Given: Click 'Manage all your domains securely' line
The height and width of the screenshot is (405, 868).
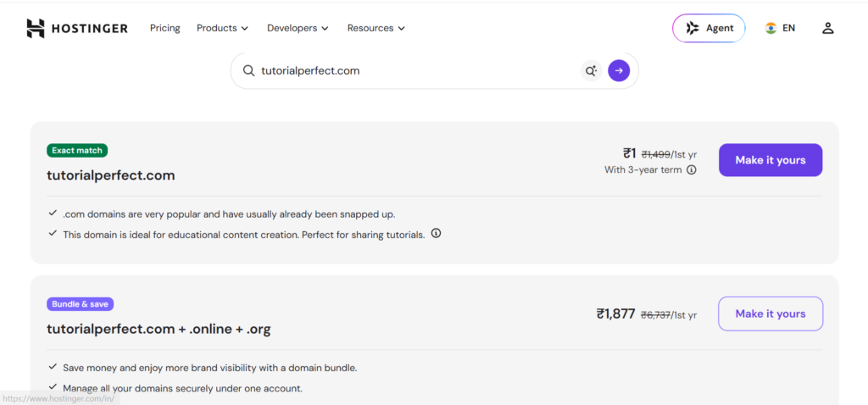Looking at the screenshot, I should [x=183, y=388].
